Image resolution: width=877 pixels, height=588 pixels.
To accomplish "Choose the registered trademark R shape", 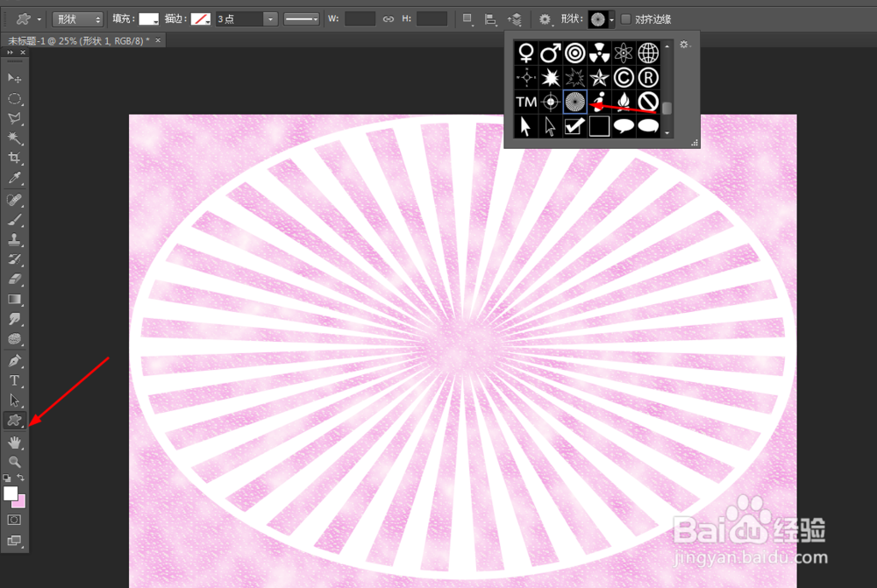I will [648, 78].
